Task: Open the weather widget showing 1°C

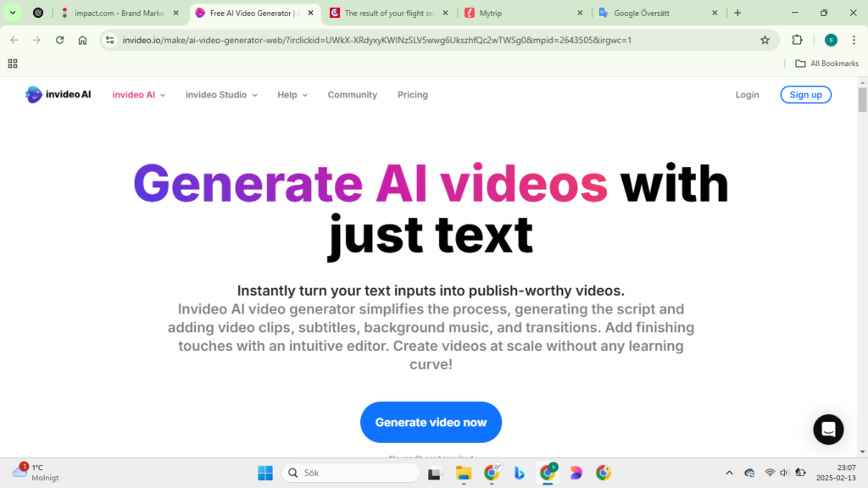Action: 36,473
